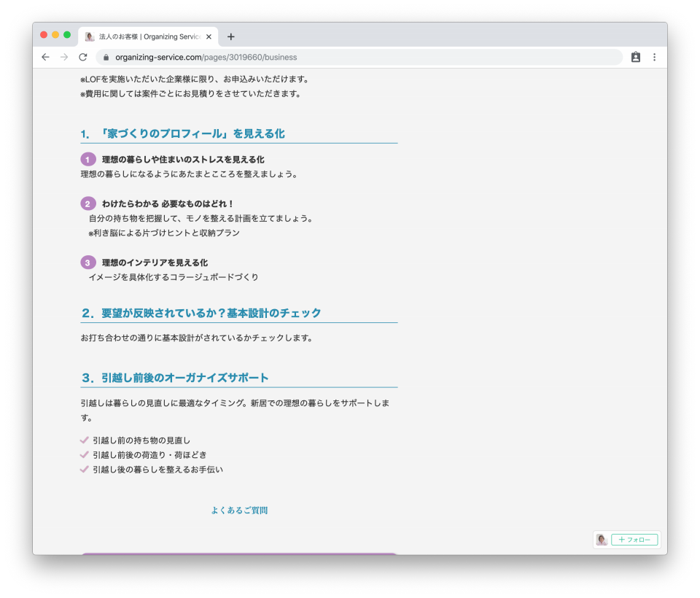700x598 pixels.
Task: Click the green macOS zoom window button
Action: coord(67,35)
